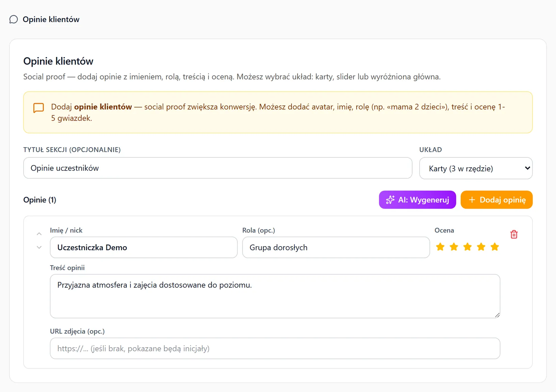Viewport: 556px width, 392px height.
Task: Set the rating to three stars
Action: pyautogui.click(x=467, y=247)
